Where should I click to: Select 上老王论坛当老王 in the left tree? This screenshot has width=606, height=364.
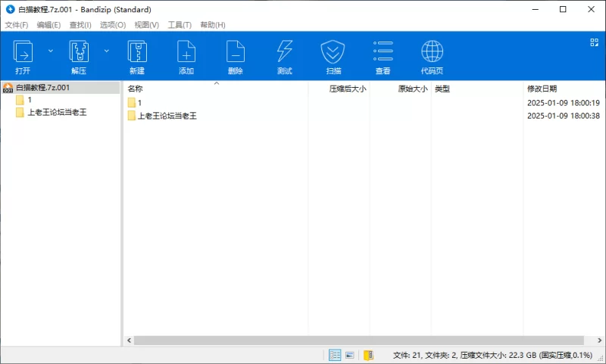(x=52, y=112)
